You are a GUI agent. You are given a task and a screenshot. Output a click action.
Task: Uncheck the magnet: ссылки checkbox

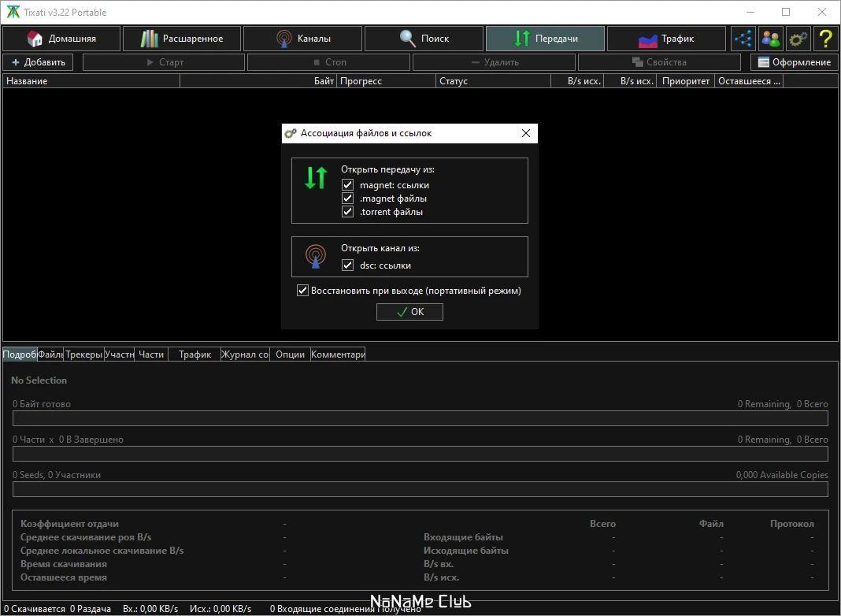click(x=347, y=185)
